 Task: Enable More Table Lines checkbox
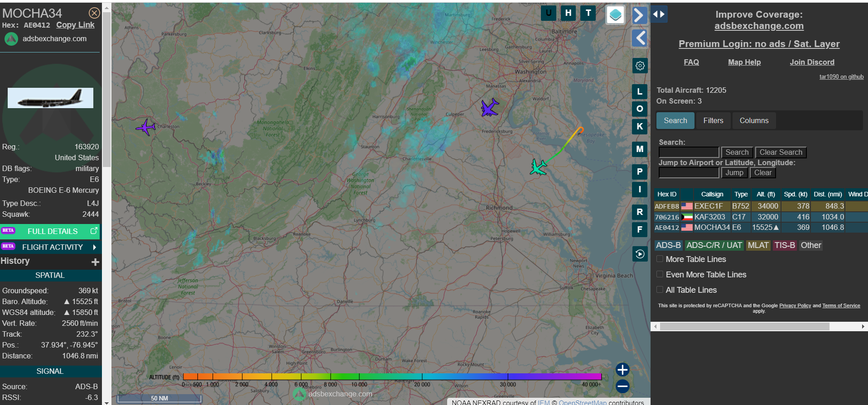(660, 259)
